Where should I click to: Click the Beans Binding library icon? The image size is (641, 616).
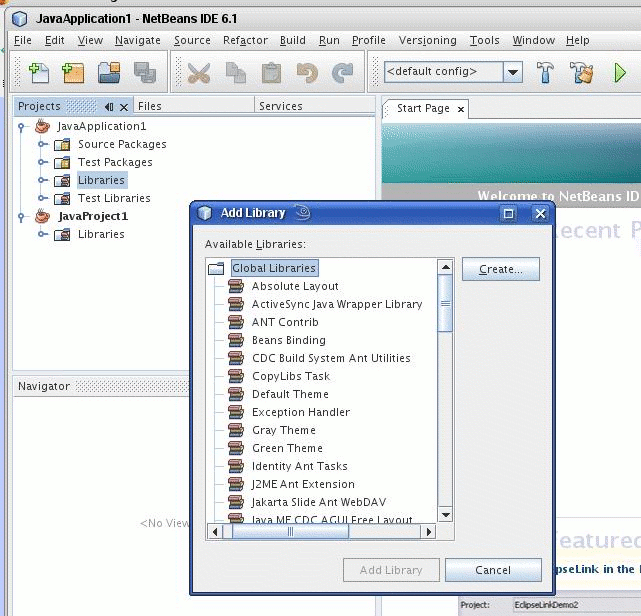click(x=236, y=340)
